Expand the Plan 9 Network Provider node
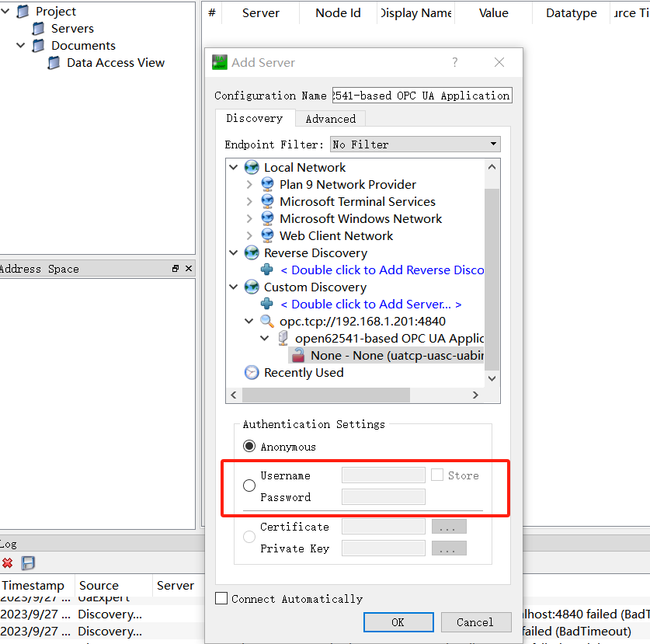650x644 pixels. pos(249,184)
